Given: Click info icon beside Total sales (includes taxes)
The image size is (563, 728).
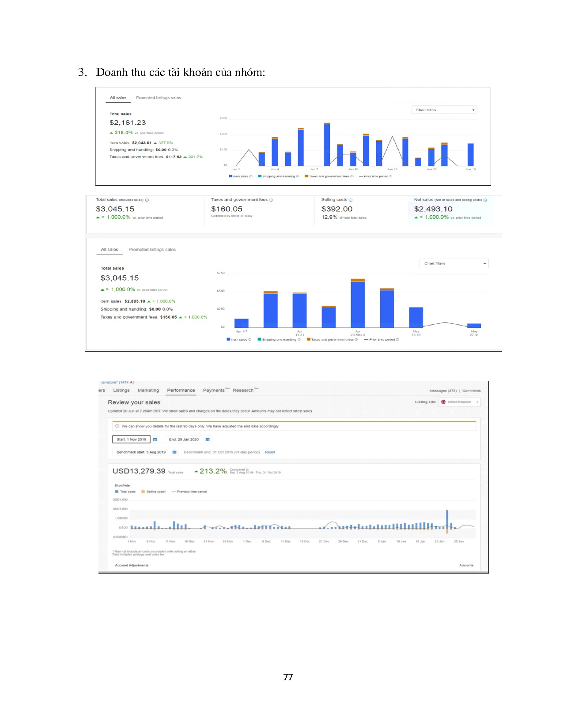Looking at the screenshot, I should point(147,200).
